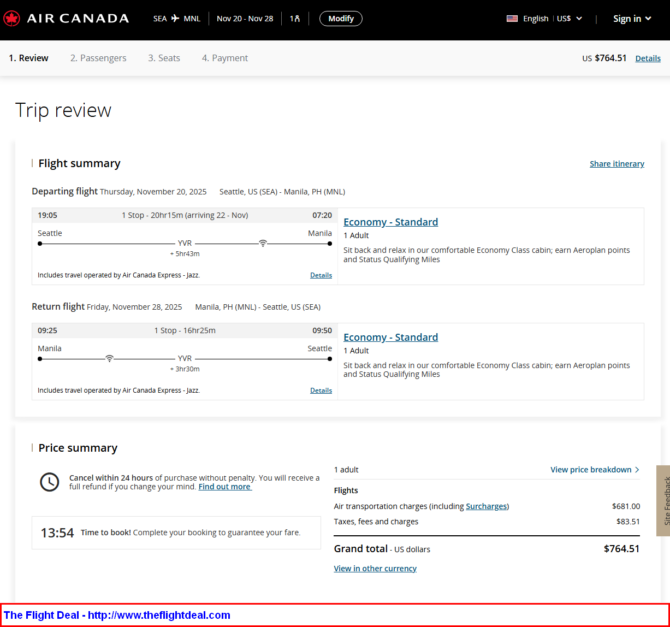Click View in other currency link
This screenshot has height=627, width=670.
pyautogui.click(x=375, y=569)
